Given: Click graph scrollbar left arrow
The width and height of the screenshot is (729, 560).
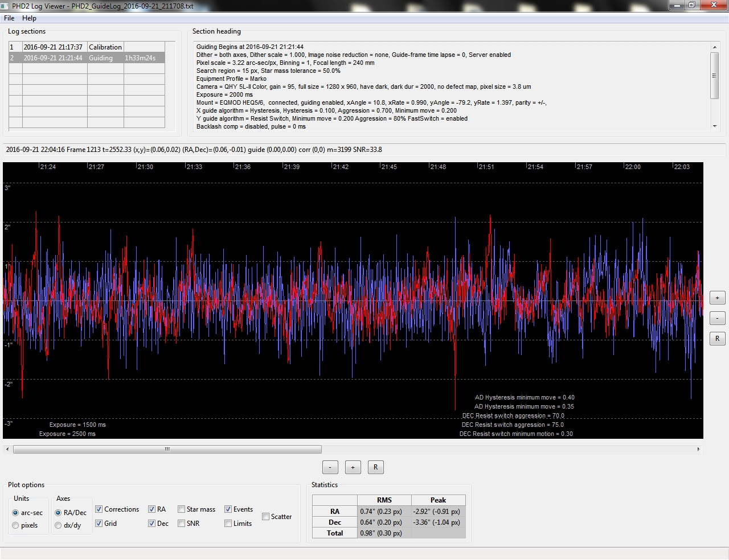Looking at the screenshot, I should pyautogui.click(x=7, y=450).
